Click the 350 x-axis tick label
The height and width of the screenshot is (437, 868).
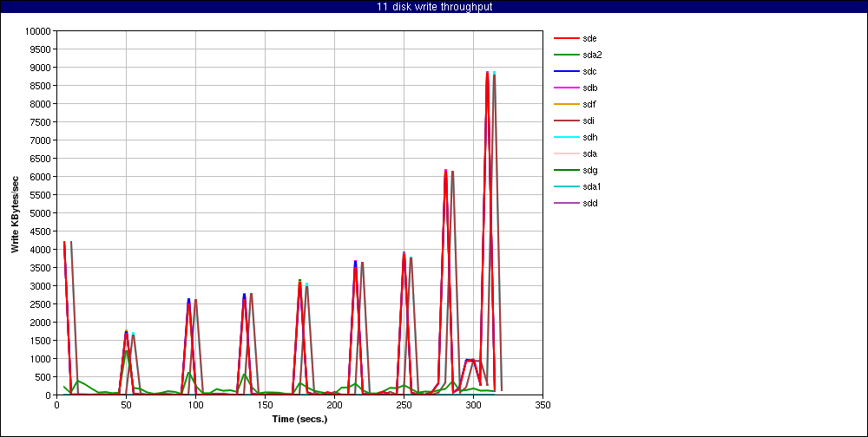click(x=542, y=405)
